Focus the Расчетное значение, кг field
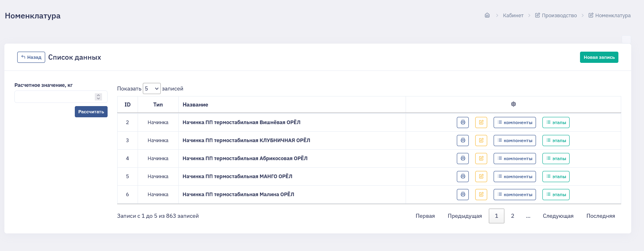The image size is (644, 251). [61, 97]
